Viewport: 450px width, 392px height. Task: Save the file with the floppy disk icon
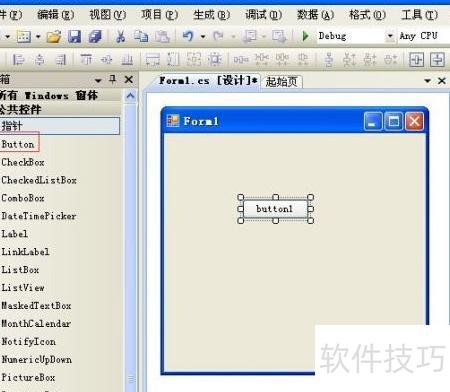tap(74, 36)
